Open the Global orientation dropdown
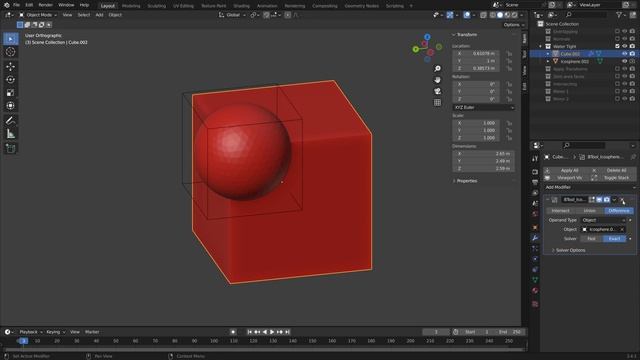This screenshot has width=640, height=360. pos(232,15)
